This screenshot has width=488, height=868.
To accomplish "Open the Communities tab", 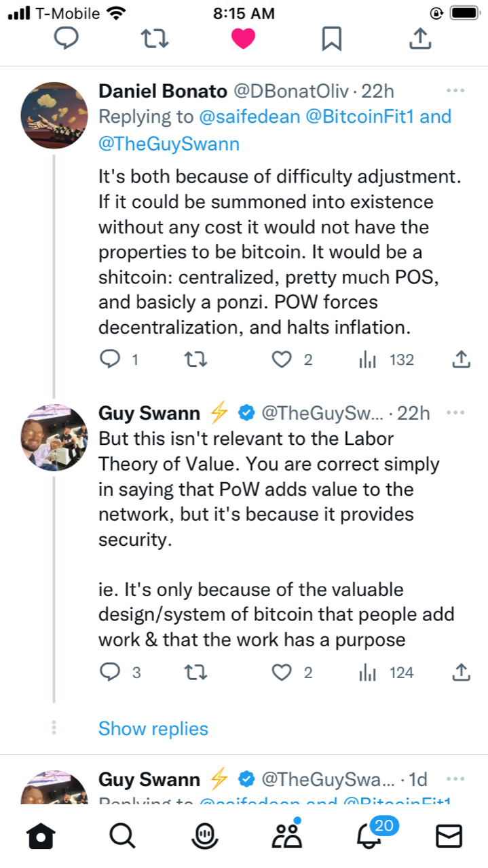I will (x=286, y=836).
